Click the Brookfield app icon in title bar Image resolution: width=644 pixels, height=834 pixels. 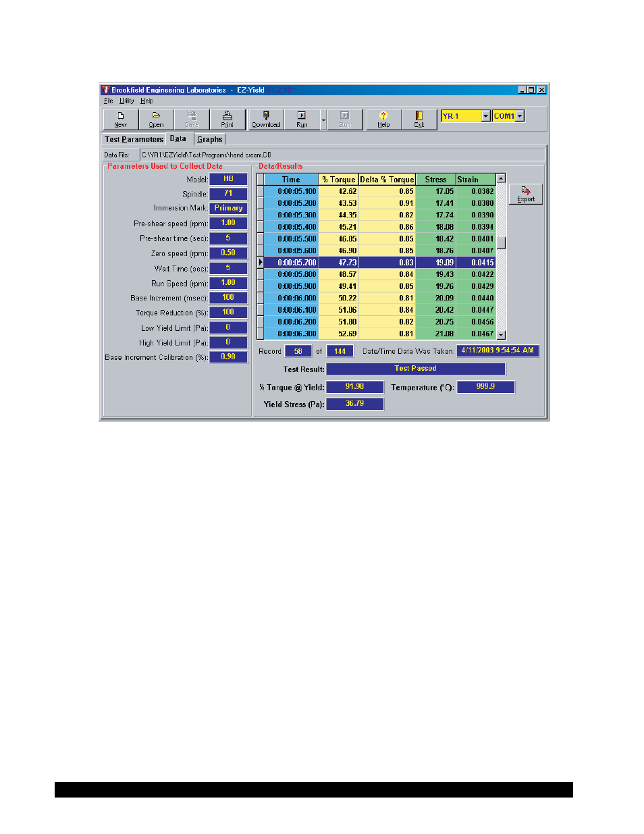point(106,90)
